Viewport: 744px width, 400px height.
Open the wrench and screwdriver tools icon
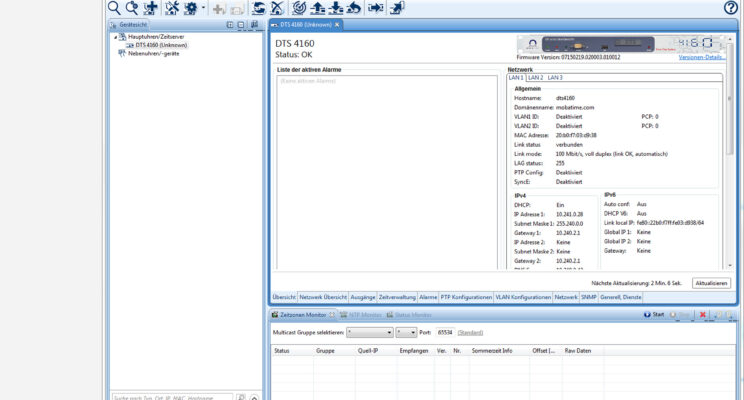point(172,8)
